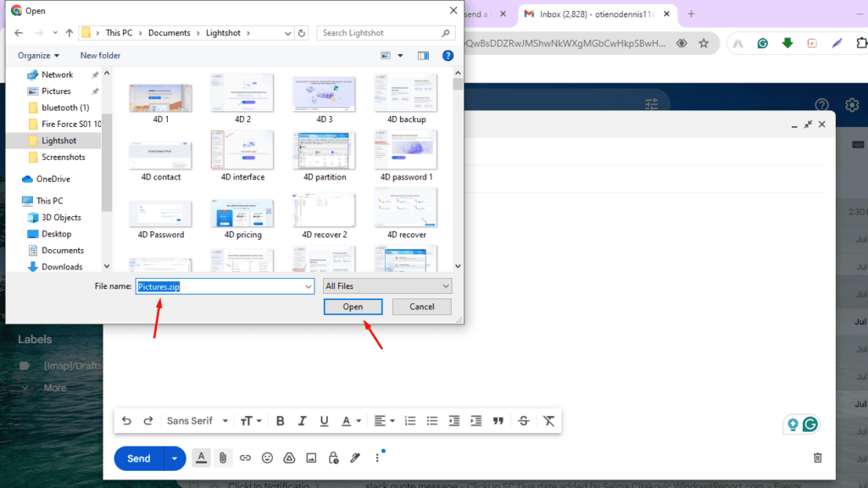Attach files with the paperclip icon
Viewport: 868px width, 488px height.
click(223, 458)
